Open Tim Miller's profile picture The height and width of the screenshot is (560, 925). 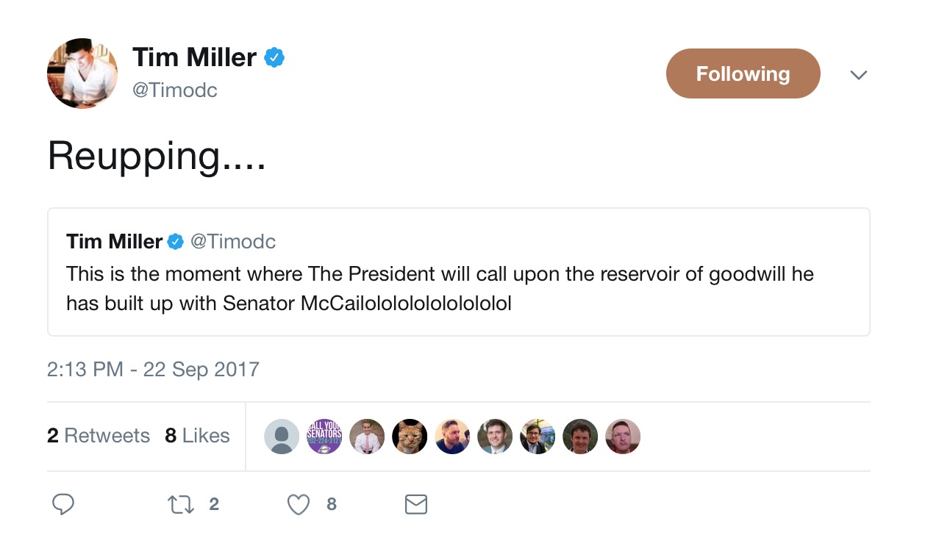point(82,73)
